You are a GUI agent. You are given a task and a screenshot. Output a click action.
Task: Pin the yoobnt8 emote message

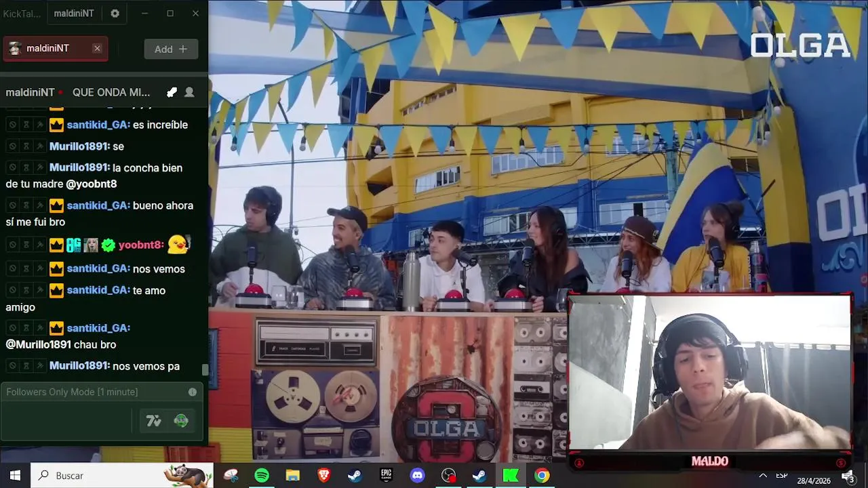pos(39,245)
